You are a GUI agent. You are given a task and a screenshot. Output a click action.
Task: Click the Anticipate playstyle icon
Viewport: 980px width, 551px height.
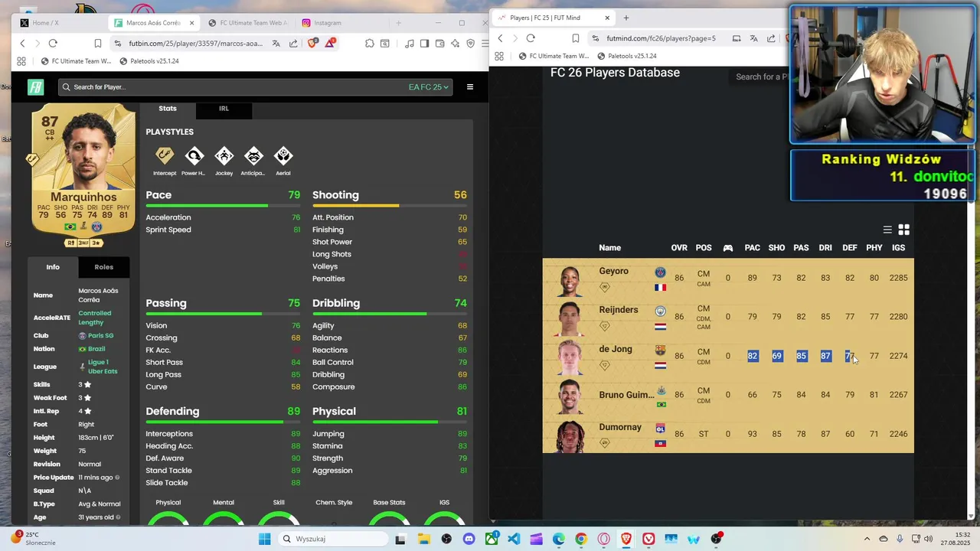pos(253,156)
